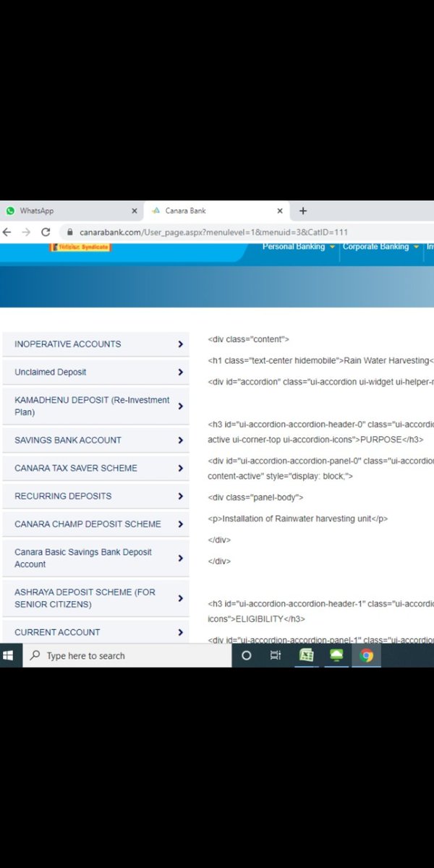This screenshot has height=868, width=434.
Task: Expand the SAVINGS BANK ACCOUNT chevron
Action: coord(181,440)
